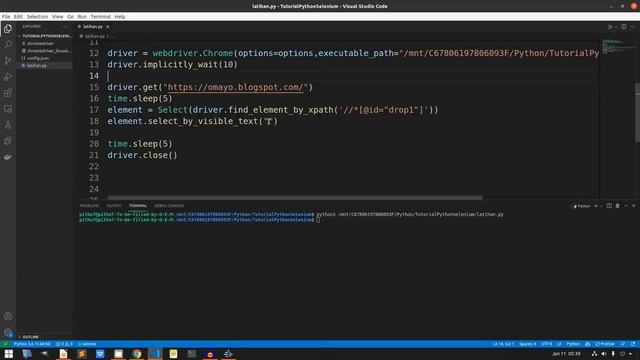Open the Extensions view

pos(8,93)
